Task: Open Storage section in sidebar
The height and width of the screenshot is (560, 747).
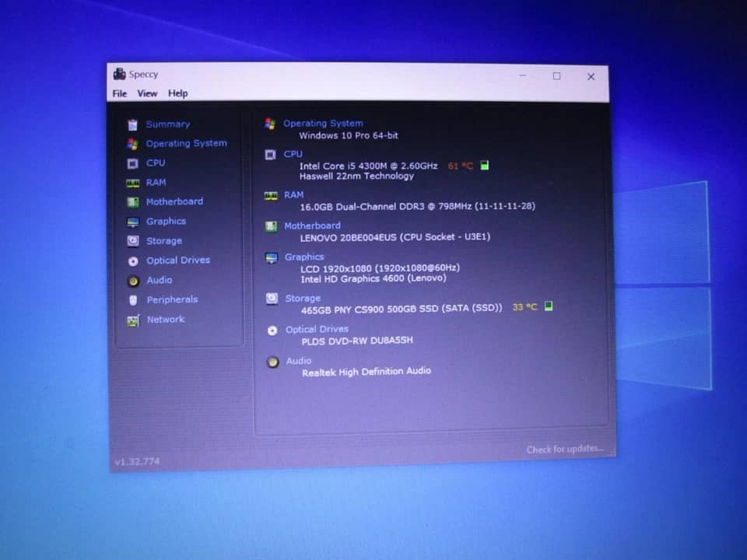Action: point(164,241)
